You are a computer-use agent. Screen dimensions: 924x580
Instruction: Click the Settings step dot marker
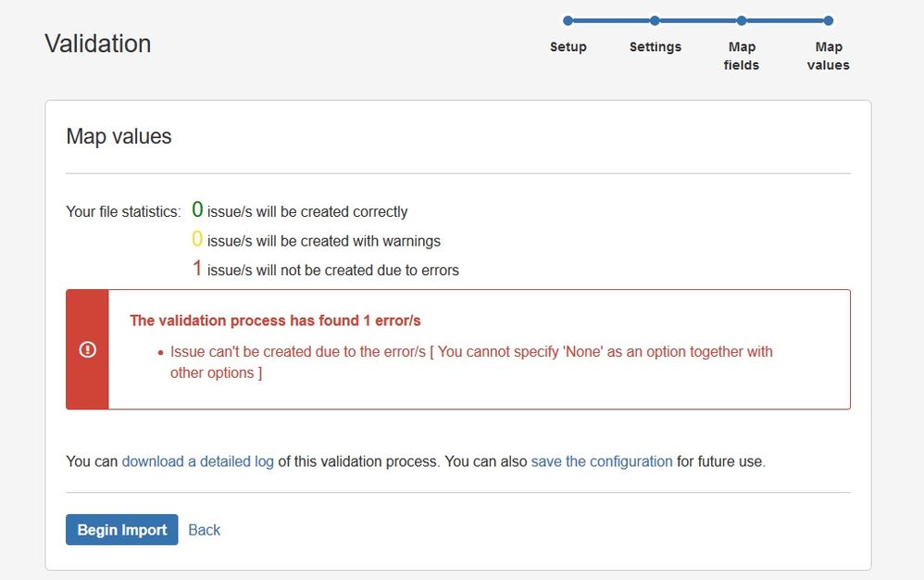pyautogui.click(x=655, y=20)
